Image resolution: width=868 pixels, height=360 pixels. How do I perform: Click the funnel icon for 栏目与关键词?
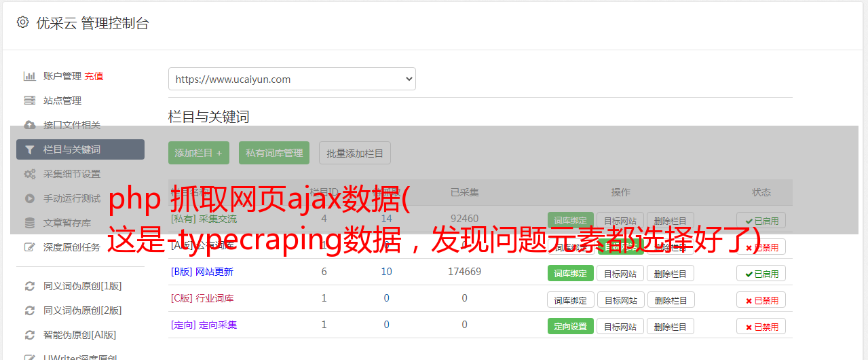pyautogui.click(x=29, y=149)
